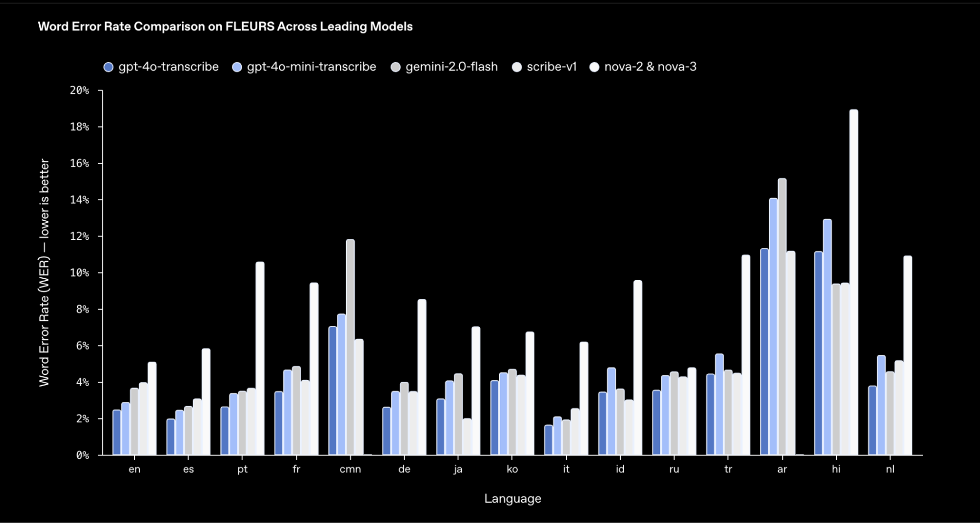Click the ja language axis label

(x=458, y=470)
